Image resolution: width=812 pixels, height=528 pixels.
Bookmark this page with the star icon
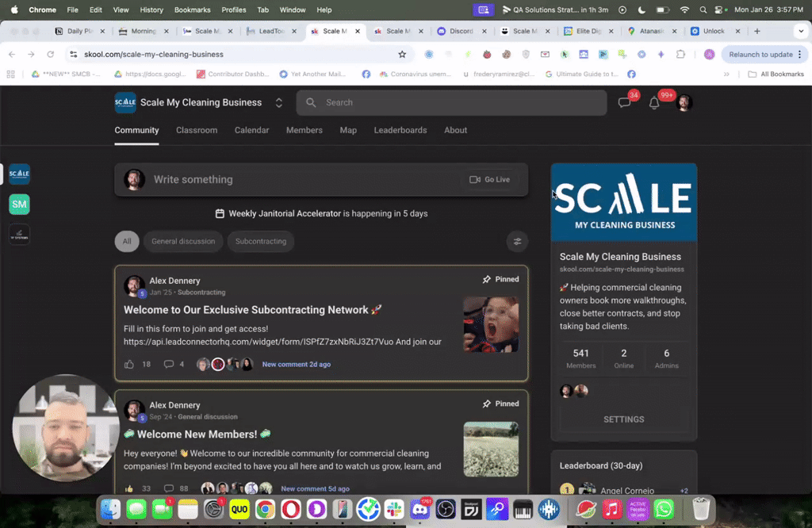(x=402, y=55)
